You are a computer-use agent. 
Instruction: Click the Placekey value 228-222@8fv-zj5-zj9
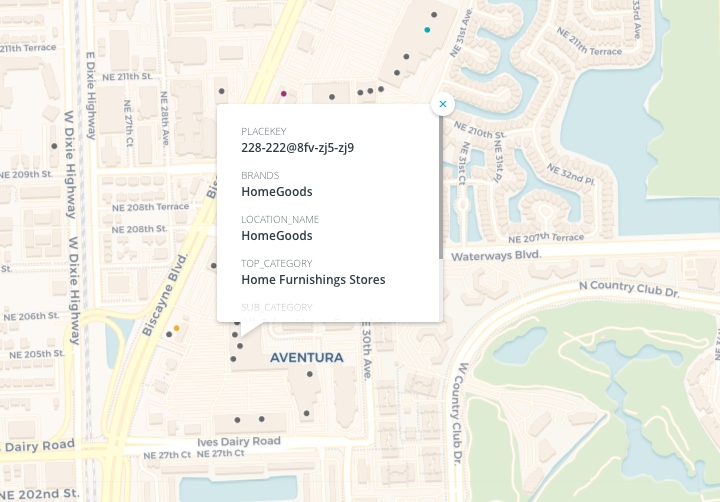tap(298, 148)
